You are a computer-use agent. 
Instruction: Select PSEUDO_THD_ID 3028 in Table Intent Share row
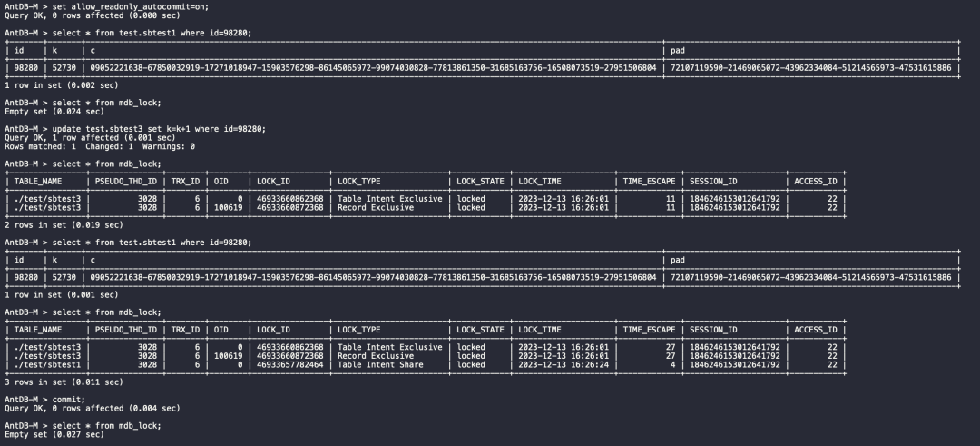[x=148, y=364]
